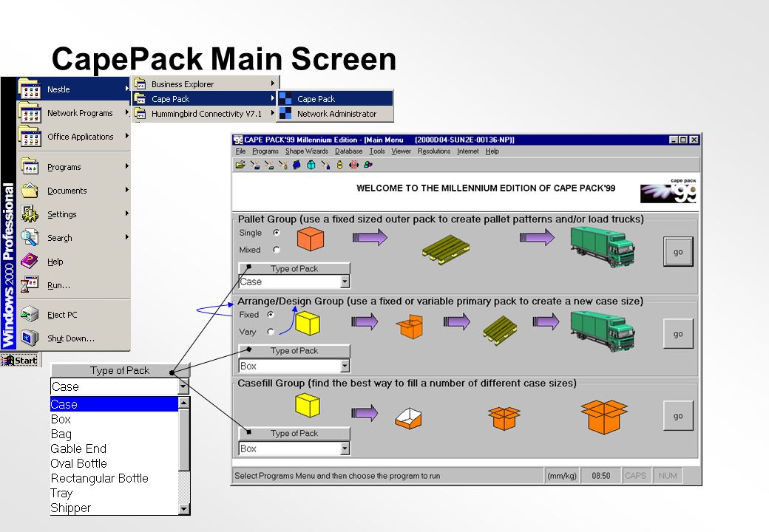This screenshot has width=769, height=532.
Task: Click the Documents folder icon in Start menu
Action: click(x=30, y=190)
